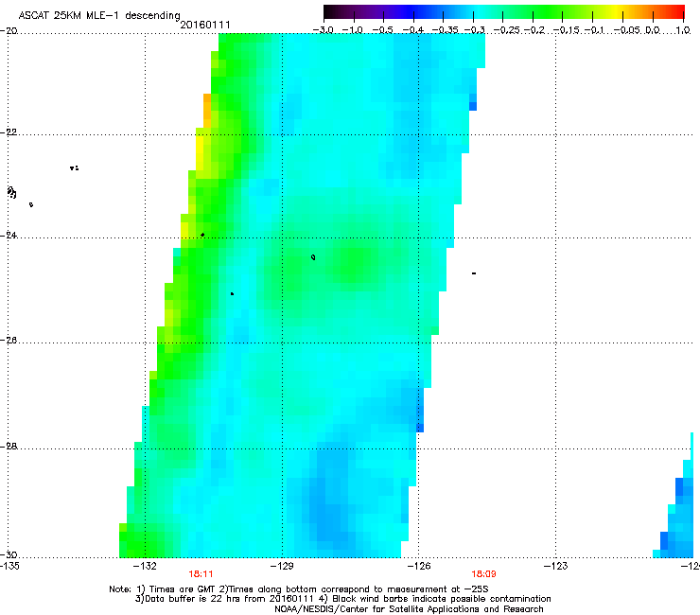Click the -123 longitude axis label
The image size is (700, 615).
(556, 566)
